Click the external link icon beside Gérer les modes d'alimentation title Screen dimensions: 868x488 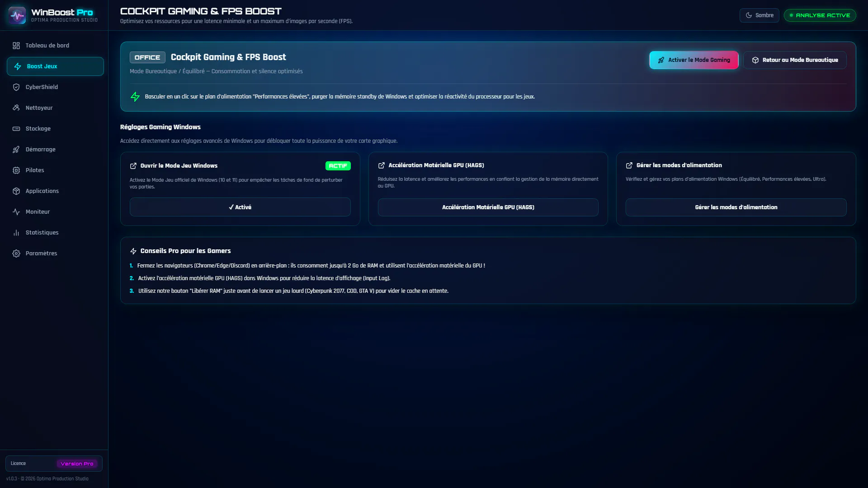pyautogui.click(x=629, y=165)
